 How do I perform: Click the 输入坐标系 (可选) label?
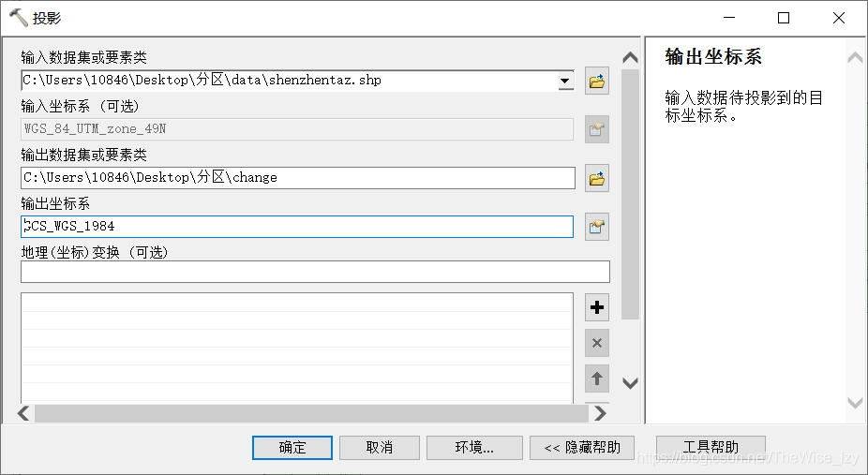[x=81, y=106]
